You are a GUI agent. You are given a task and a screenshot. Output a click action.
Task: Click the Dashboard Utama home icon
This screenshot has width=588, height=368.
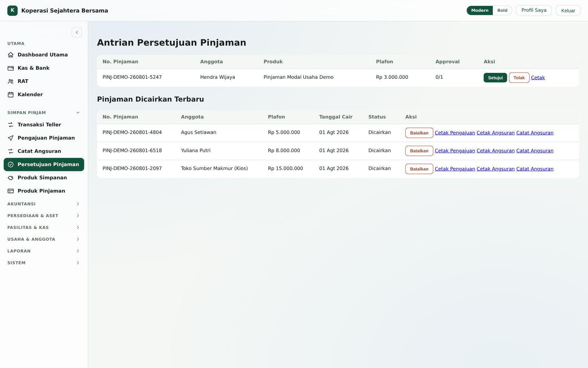(11, 55)
